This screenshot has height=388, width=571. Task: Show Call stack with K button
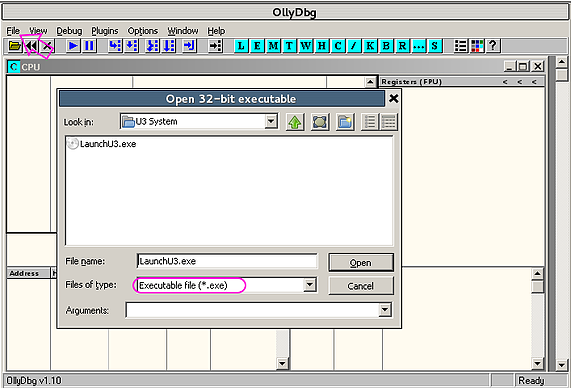[370, 46]
